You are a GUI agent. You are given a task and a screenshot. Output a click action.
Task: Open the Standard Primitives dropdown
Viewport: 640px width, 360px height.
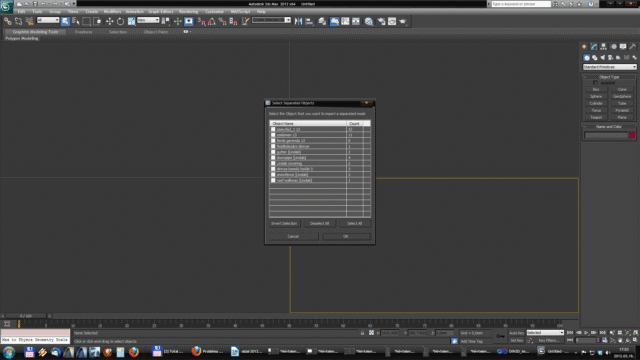point(609,67)
